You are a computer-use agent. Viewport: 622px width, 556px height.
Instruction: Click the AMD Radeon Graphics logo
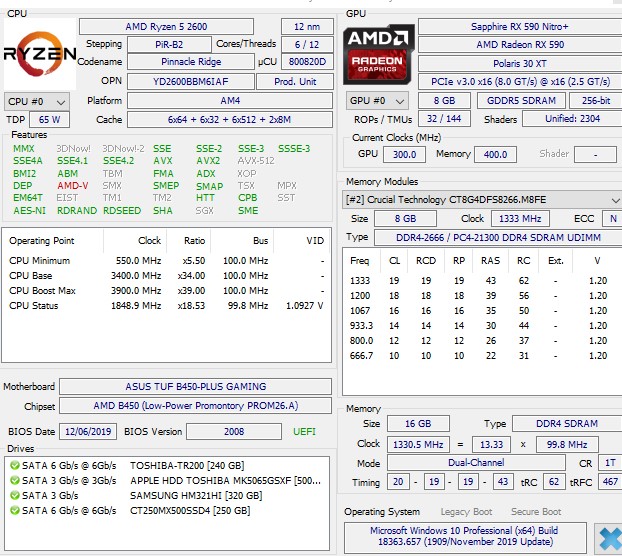378,54
